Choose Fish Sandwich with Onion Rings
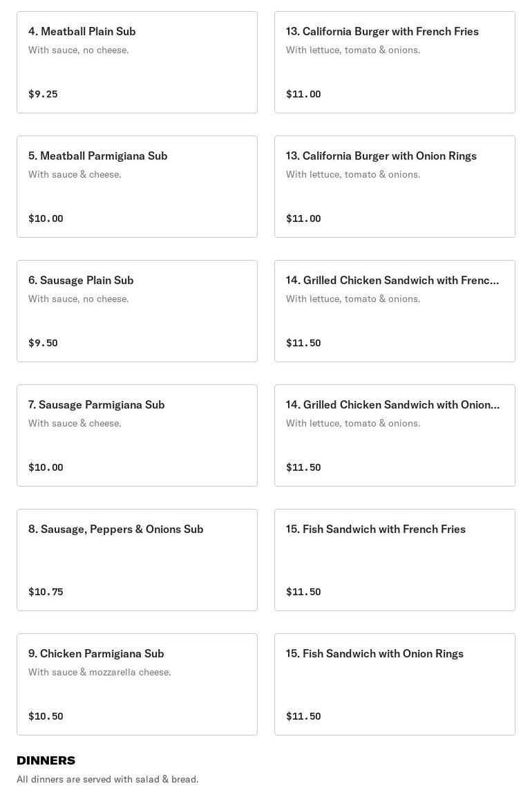This screenshot has width=532, height=786. point(395,684)
